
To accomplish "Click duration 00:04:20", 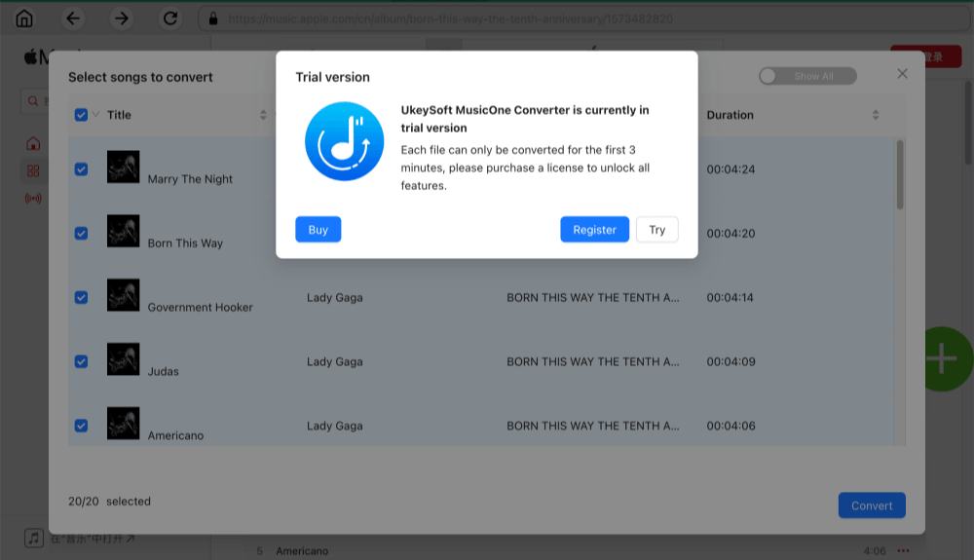I will click(x=730, y=234).
